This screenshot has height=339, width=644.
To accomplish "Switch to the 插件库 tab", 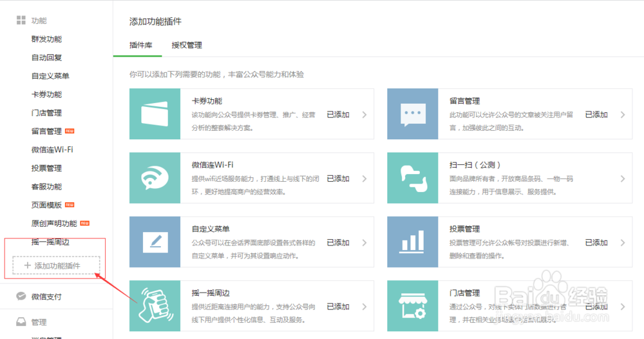I will pos(140,45).
